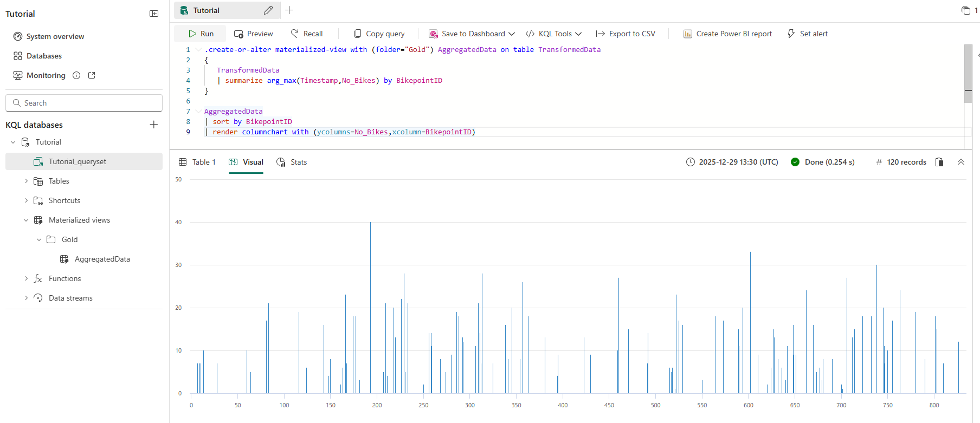Image resolution: width=980 pixels, height=423 pixels.
Task: Select AggregatedData materialized view
Action: click(102, 259)
